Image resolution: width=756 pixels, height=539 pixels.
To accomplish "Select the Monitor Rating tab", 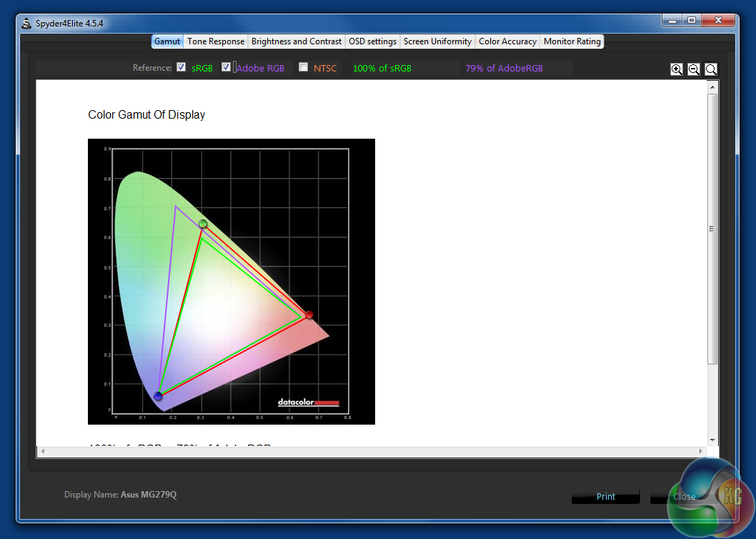I will (572, 41).
